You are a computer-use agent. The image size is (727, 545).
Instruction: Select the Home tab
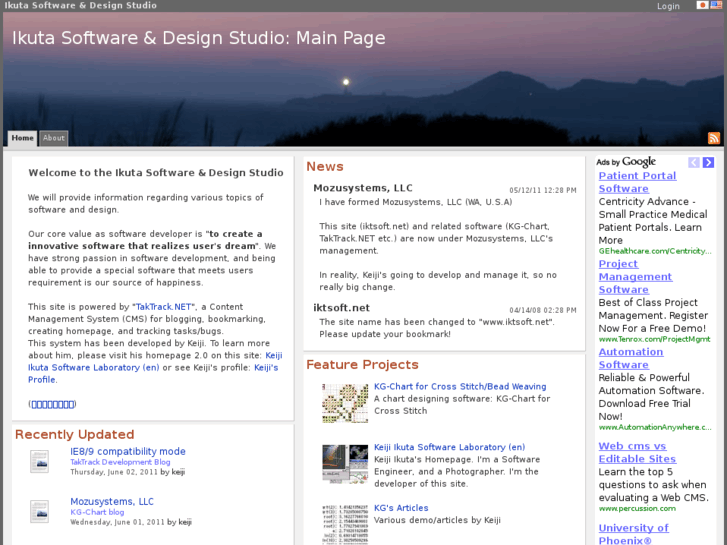click(x=22, y=138)
